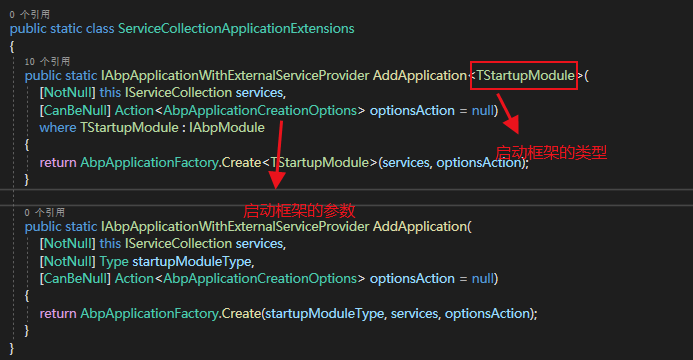The image size is (693, 360).
Task: Click TStartupModule inside the red highlighted box
Action: coord(525,76)
